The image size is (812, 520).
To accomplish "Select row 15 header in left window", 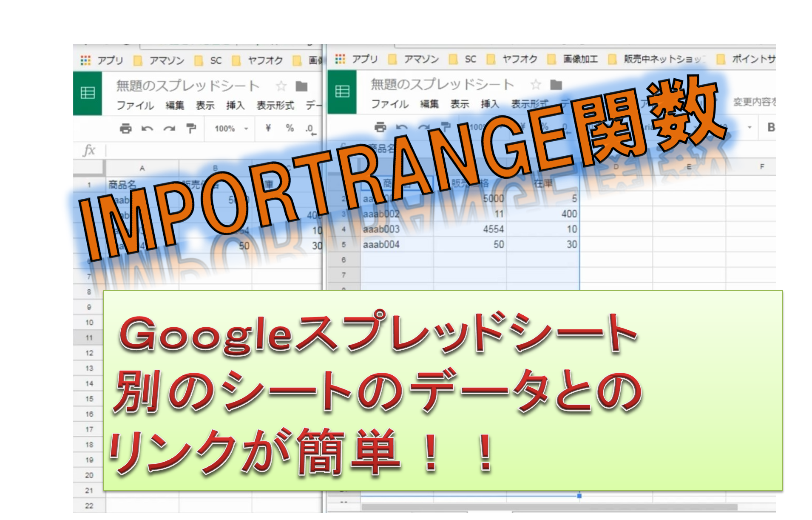I will click(x=89, y=399).
